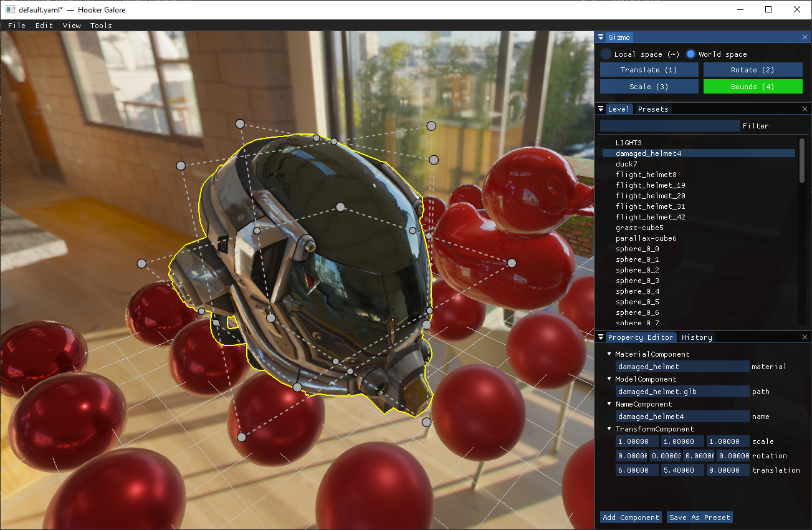Open the Tools menu
Viewport: 812px width, 530px height.
pyautogui.click(x=101, y=26)
